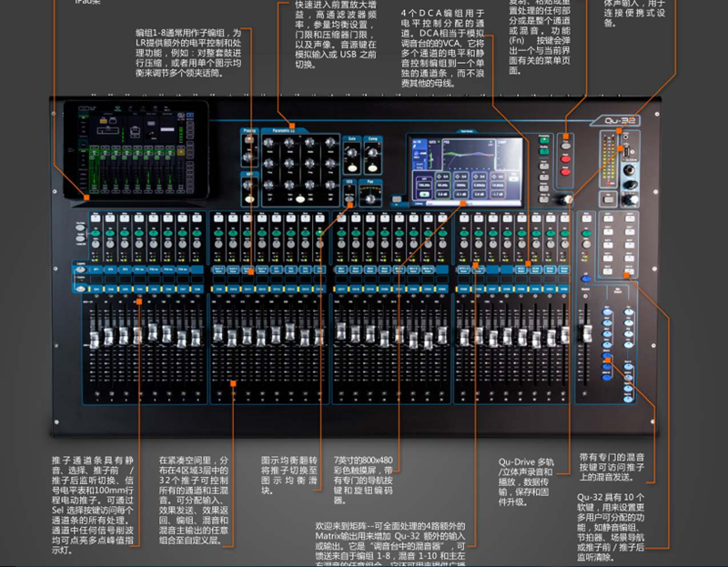Click the Qu-Drive USB port
The image size is (728, 567).
(x=627, y=152)
